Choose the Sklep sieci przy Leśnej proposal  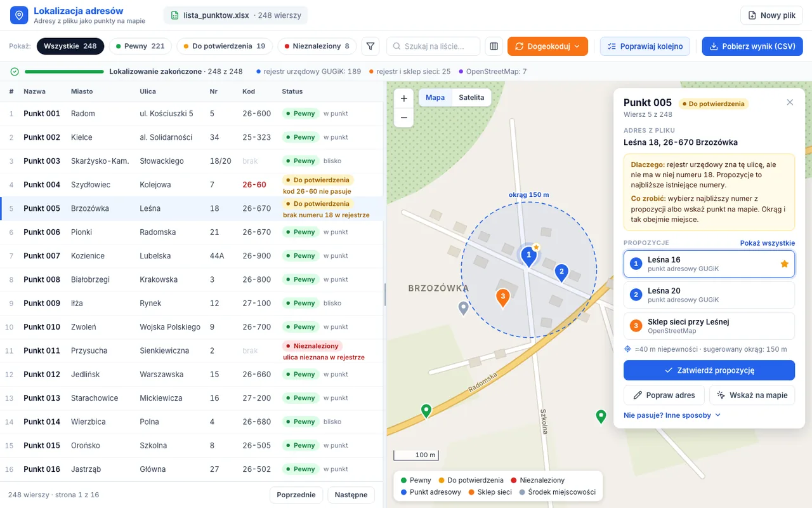click(709, 326)
